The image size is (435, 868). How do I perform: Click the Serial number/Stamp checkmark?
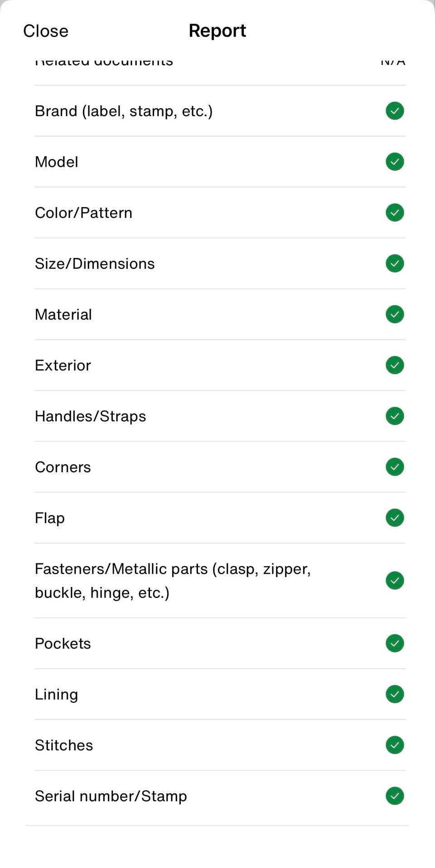click(395, 795)
